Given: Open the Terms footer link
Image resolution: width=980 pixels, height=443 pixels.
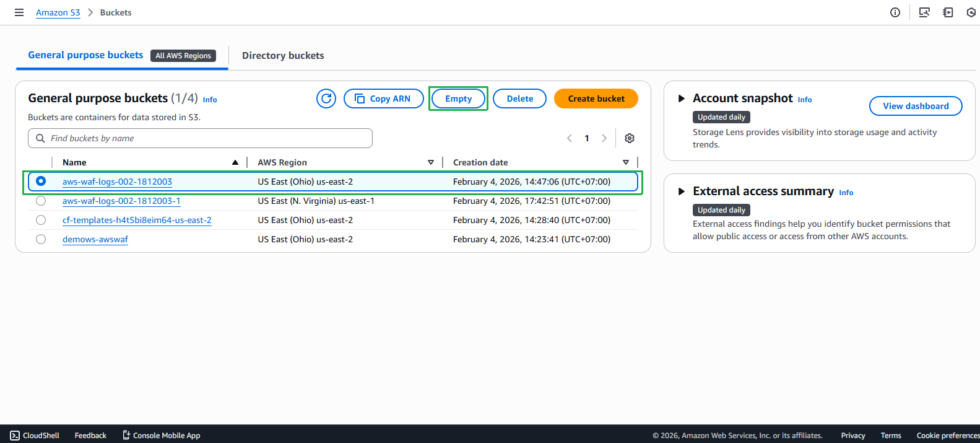Looking at the screenshot, I should point(891,436).
